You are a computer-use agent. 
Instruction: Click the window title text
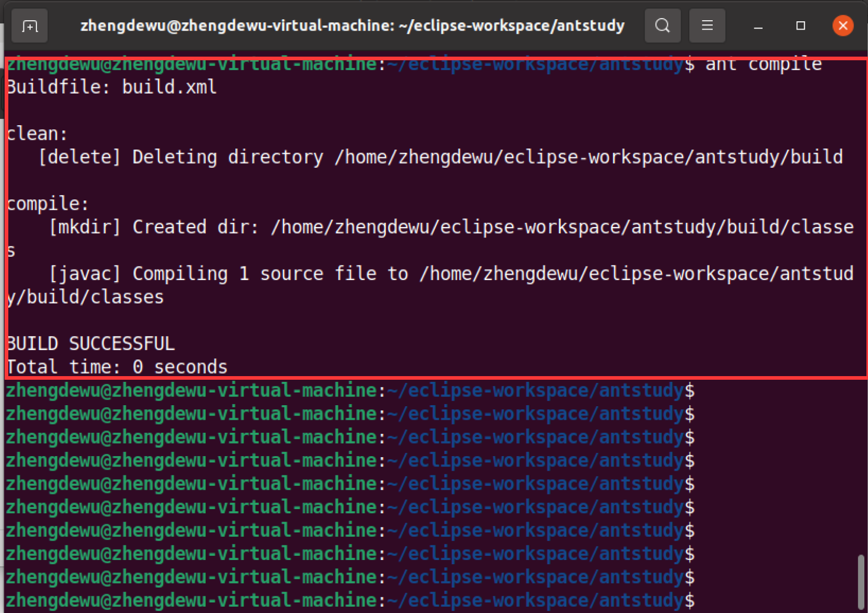352,25
